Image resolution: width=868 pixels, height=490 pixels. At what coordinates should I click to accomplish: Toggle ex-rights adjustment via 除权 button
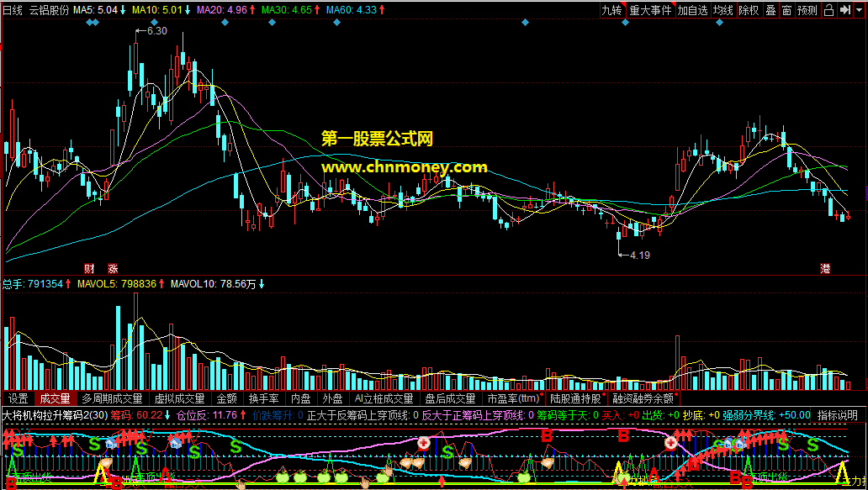click(x=749, y=9)
